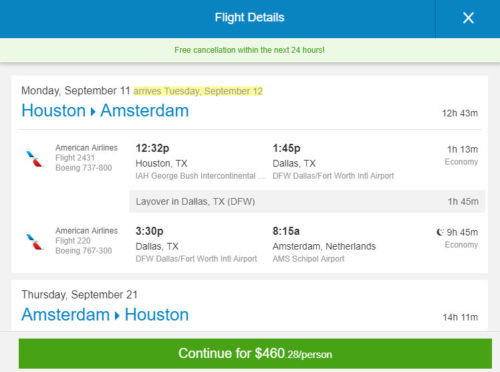
Task: Click Continue for $460.28/person button
Action: click(x=255, y=354)
